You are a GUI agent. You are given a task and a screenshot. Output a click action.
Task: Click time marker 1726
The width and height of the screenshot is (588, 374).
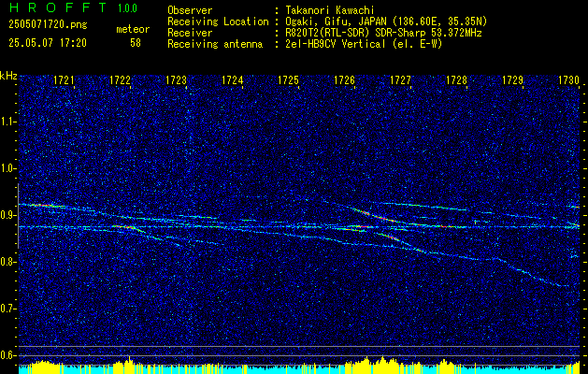point(344,79)
